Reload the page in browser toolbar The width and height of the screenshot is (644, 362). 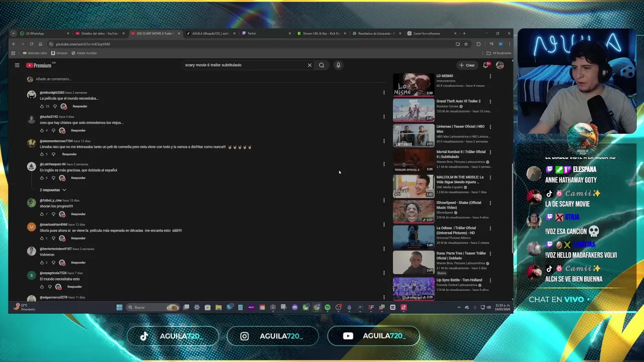click(x=31, y=44)
